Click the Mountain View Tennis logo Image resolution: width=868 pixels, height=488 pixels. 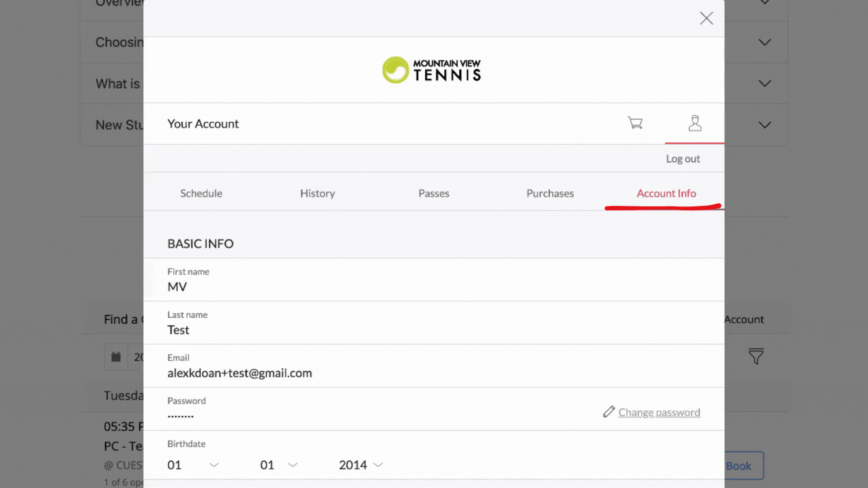point(432,70)
